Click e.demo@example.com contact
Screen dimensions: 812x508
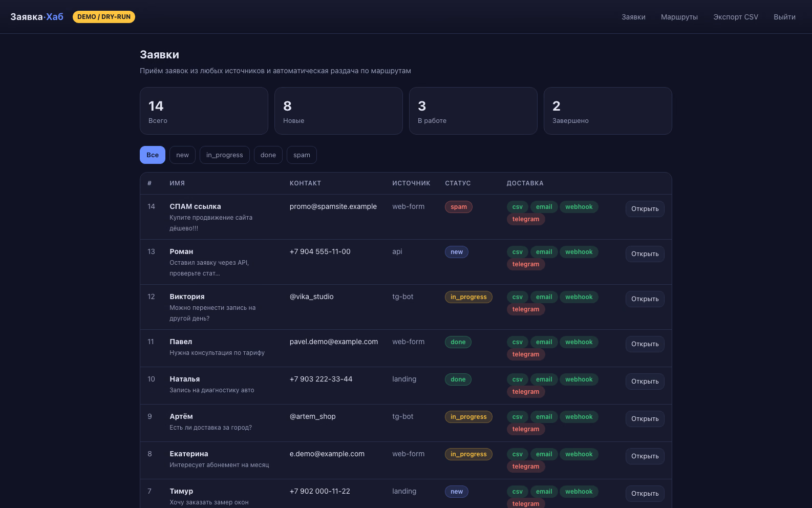coord(327,454)
